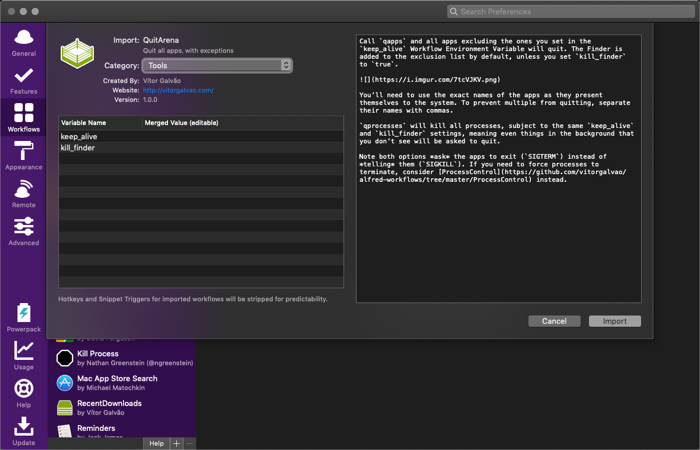
Task: Open the Advanced settings
Action: (x=24, y=232)
